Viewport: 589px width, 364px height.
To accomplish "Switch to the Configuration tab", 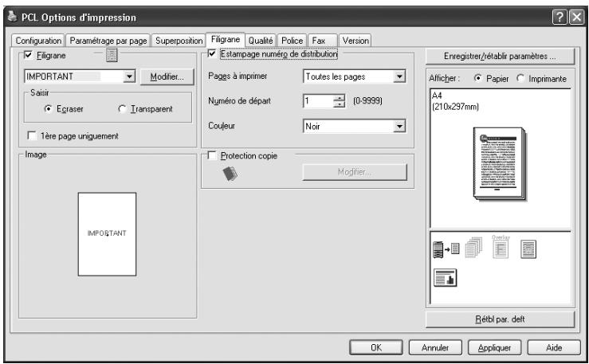I will [38, 41].
